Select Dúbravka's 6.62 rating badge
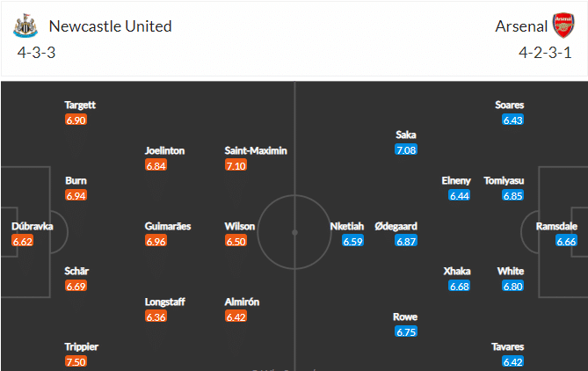 (23, 241)
